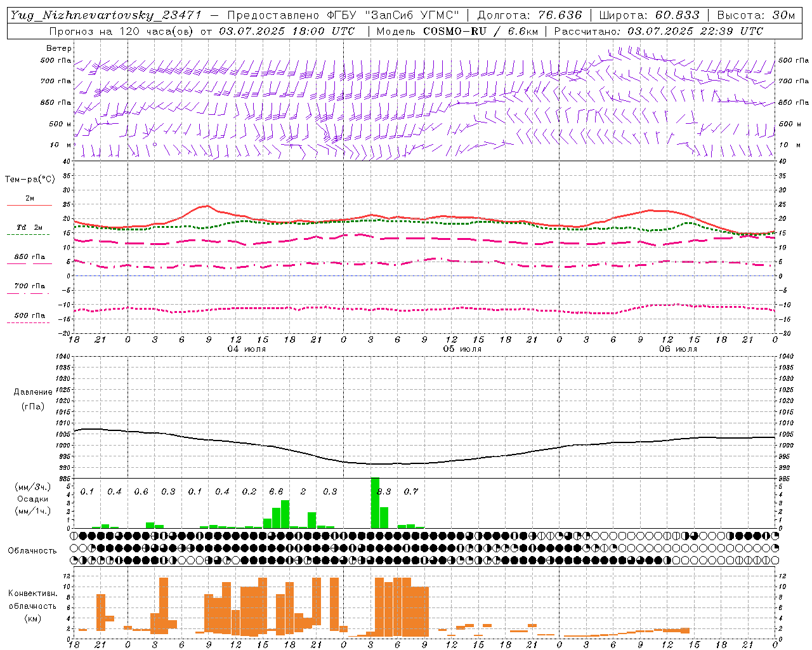812x650 pixels.
Task: Select the elevation text Высота: 30м
Action: [756, 15]
